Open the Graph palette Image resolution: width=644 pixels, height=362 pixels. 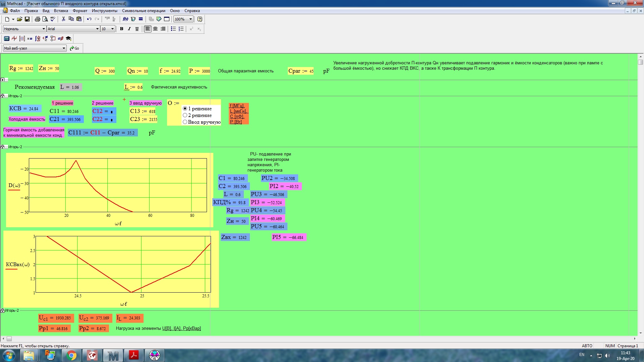[14, 39]
